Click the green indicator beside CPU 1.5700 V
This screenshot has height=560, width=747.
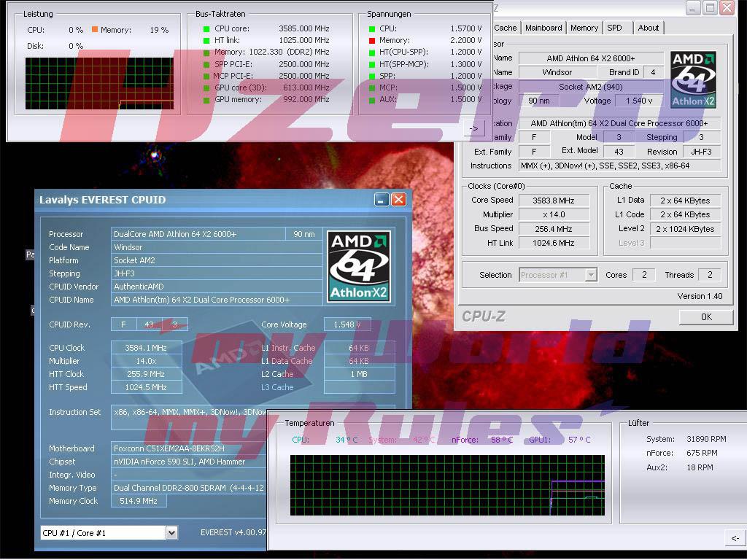[x=372, y=29]
